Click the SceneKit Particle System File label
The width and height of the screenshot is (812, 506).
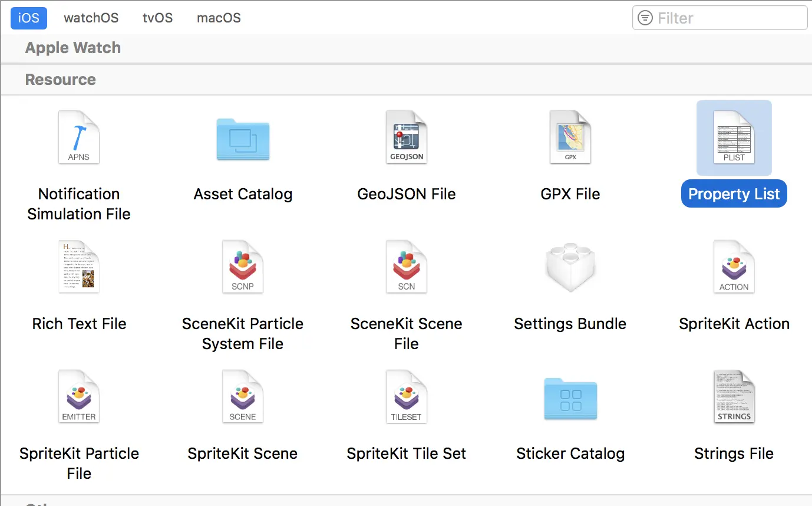pyautogui.click(x=243, y=334)
